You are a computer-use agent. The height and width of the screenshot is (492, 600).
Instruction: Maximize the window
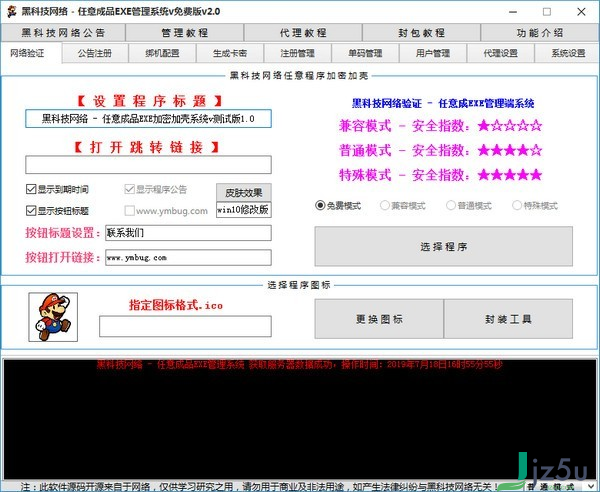tap(547, 12)
